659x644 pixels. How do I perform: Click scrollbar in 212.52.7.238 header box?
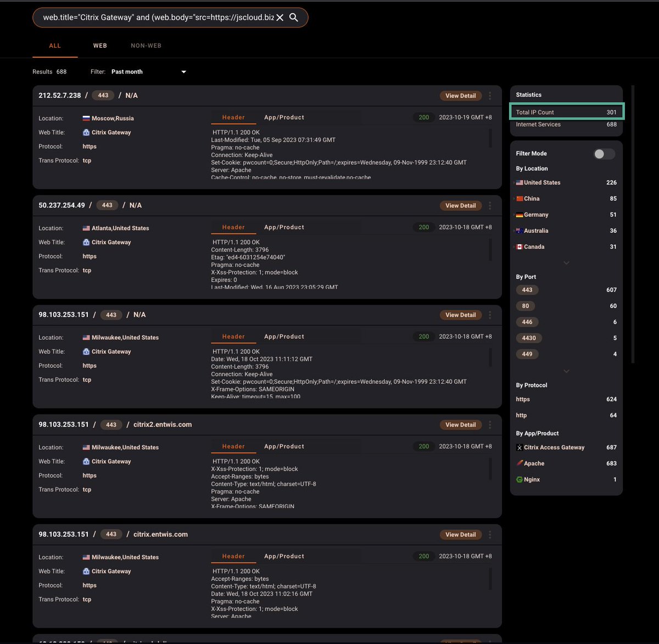click(x=490, y=138)
